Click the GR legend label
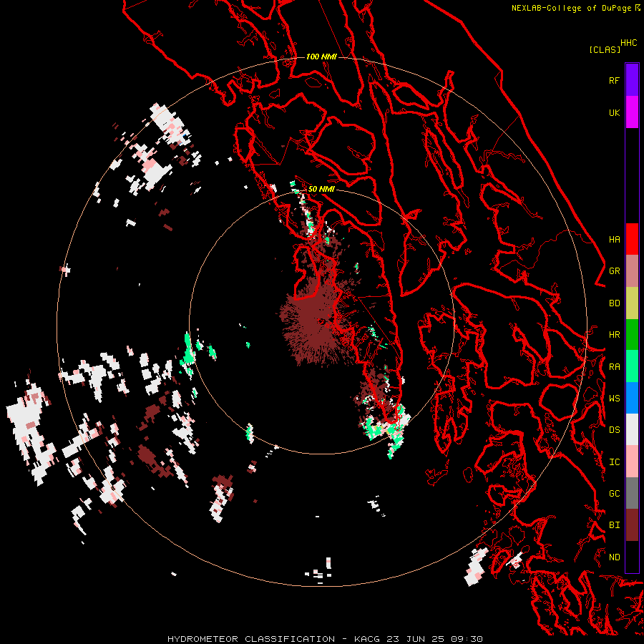Viewport: 644px width, 644px height. [x=614, y=271]
